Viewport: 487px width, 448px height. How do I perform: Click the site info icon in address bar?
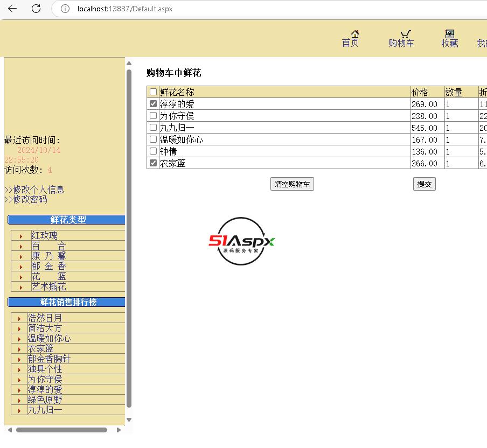[65, 9]
